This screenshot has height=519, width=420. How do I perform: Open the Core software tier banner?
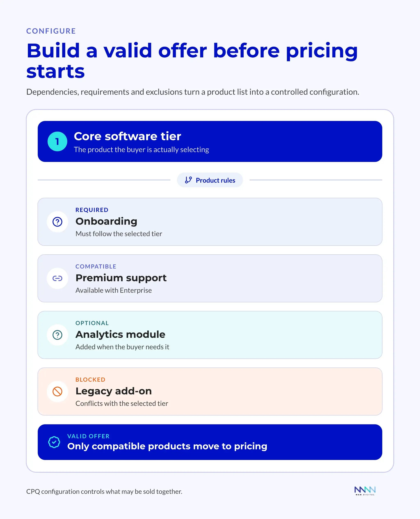point(210,141)
